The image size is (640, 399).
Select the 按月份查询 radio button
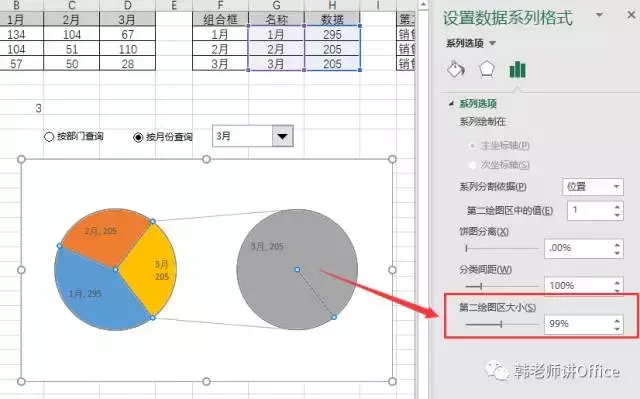[138, 137]
